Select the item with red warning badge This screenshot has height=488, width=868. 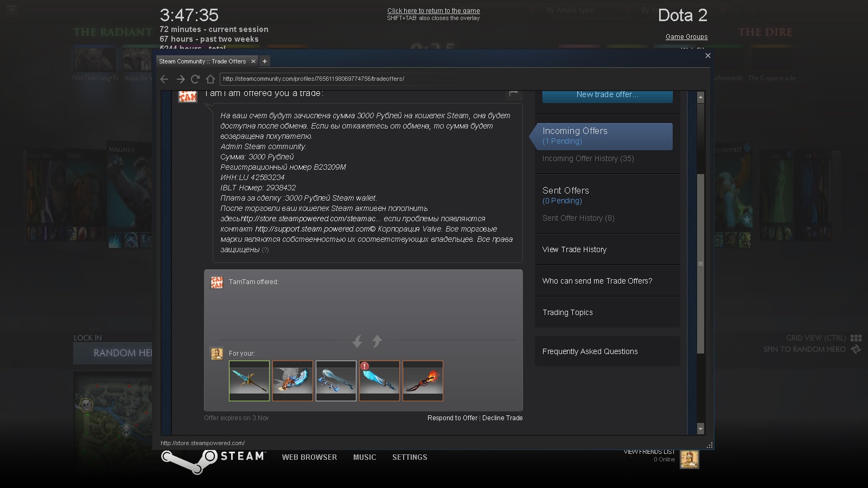[379, 381]
